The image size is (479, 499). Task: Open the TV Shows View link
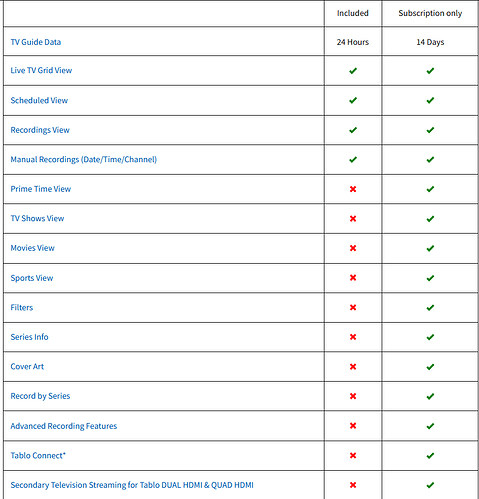(x=37, y=218)
